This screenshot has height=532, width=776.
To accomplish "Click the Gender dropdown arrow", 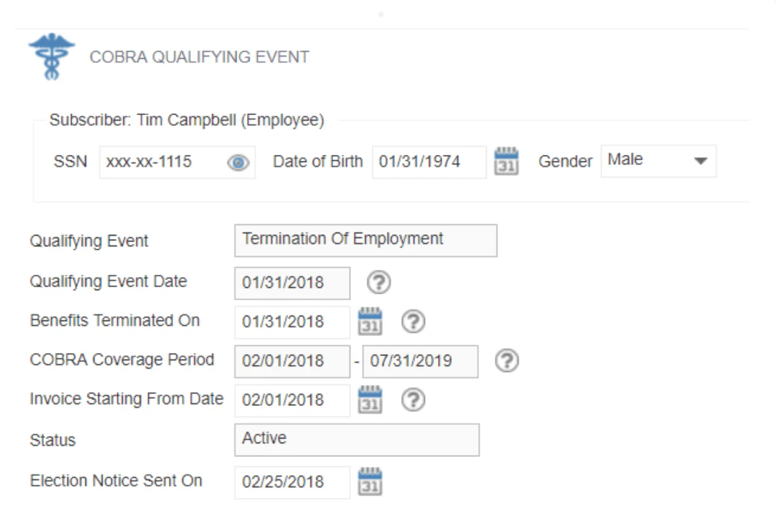I will tap(700, 160).
